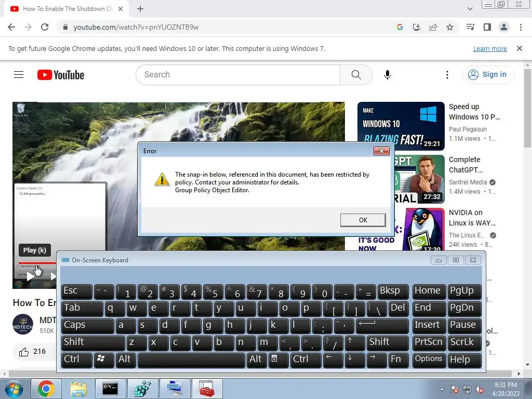Open the Speed up Windows 10 video thumbnail
The width and height of the screenshot is (532, 399).
tap(401, 126)
